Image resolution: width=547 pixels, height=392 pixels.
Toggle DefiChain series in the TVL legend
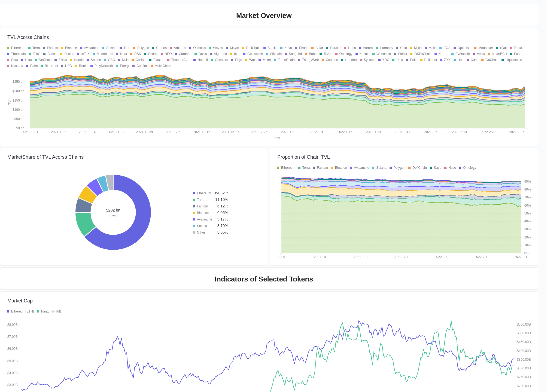point(243,48)
